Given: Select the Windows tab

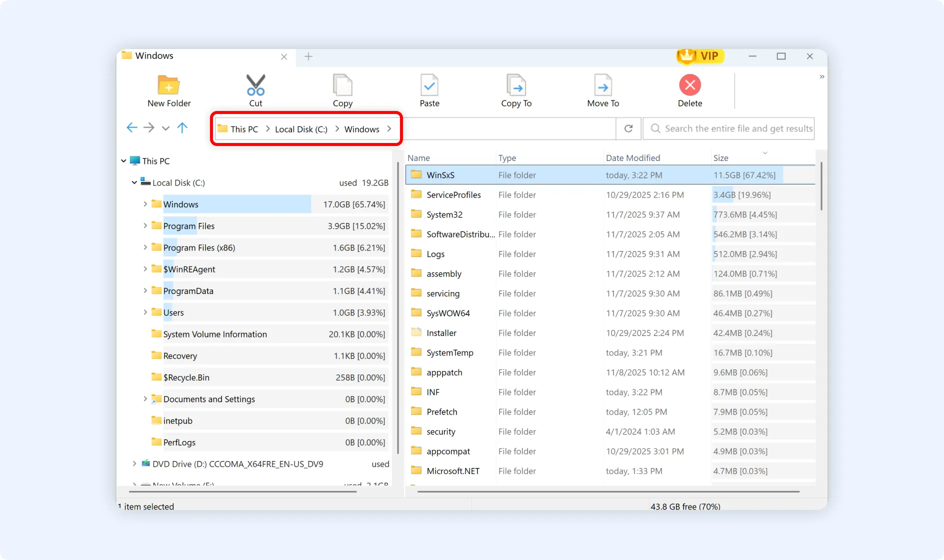Looking at the screenshot, I should (153, 55).
